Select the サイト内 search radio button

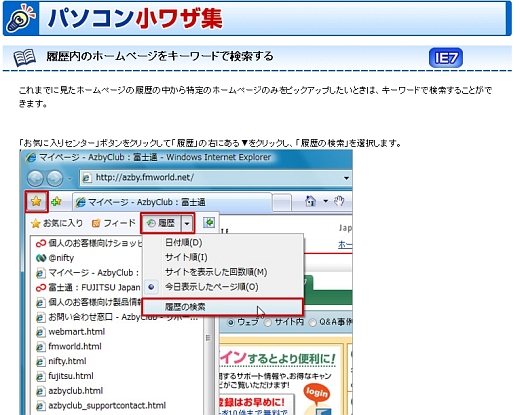click(x=268, y=322)
